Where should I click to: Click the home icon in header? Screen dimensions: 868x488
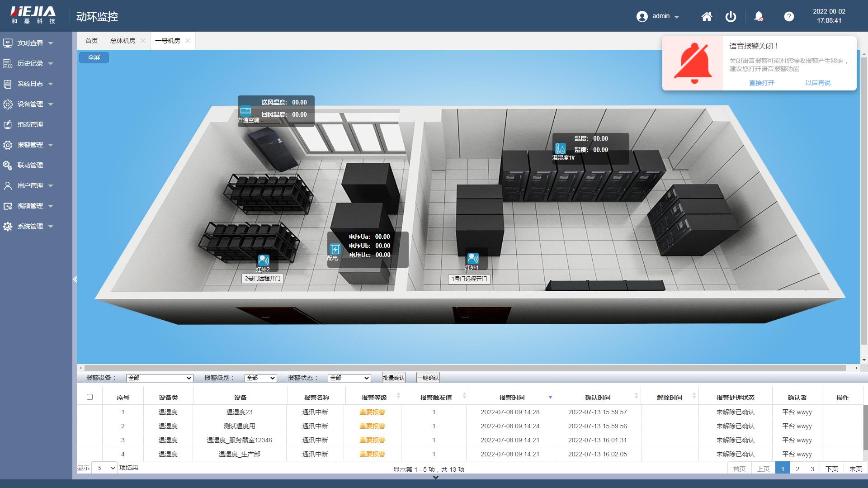click(x=707, y=17)
